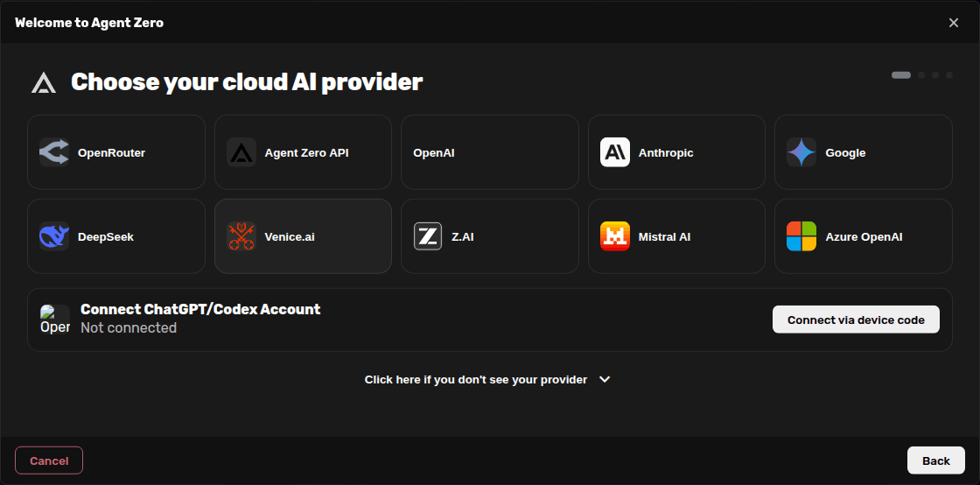Click 'Connect ChatGPT/Codex Account' title
Screen dimensions: 980x485
coord(200,309)
